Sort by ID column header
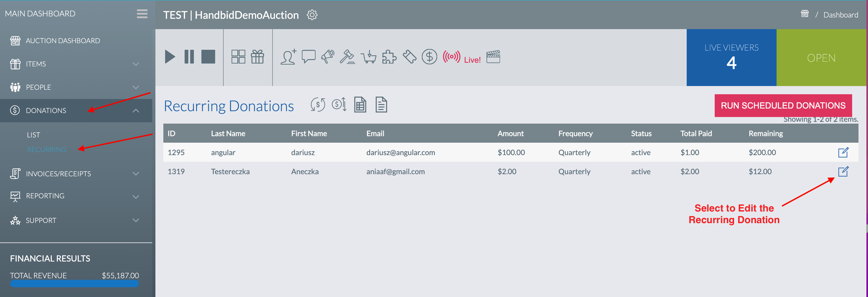This screenshot has width=868, height=297. 172,133
